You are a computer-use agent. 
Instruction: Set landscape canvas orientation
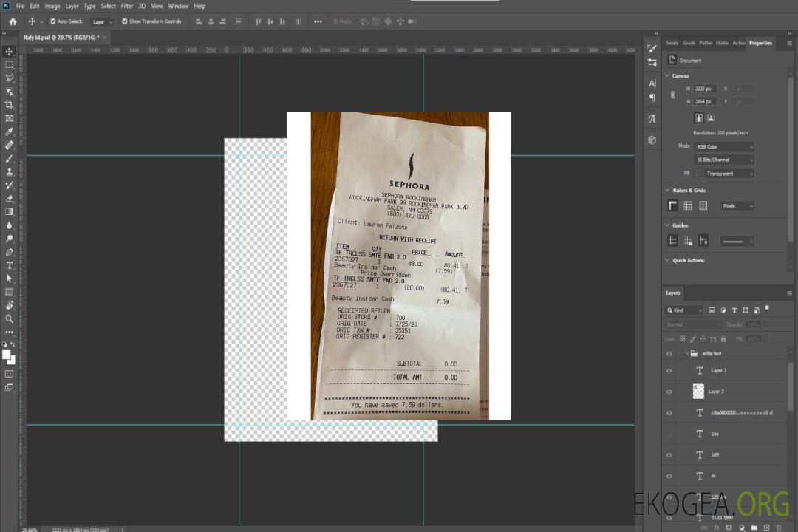711,118
